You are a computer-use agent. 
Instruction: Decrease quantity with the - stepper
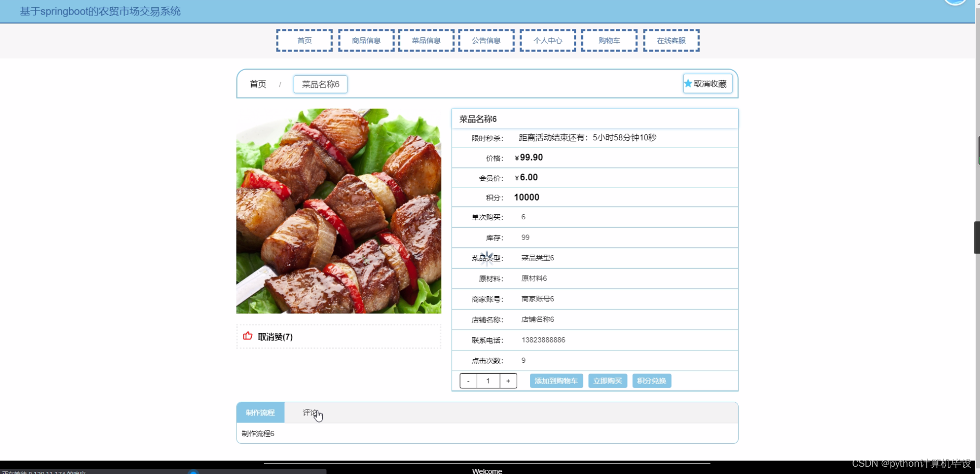click(468, 380)
